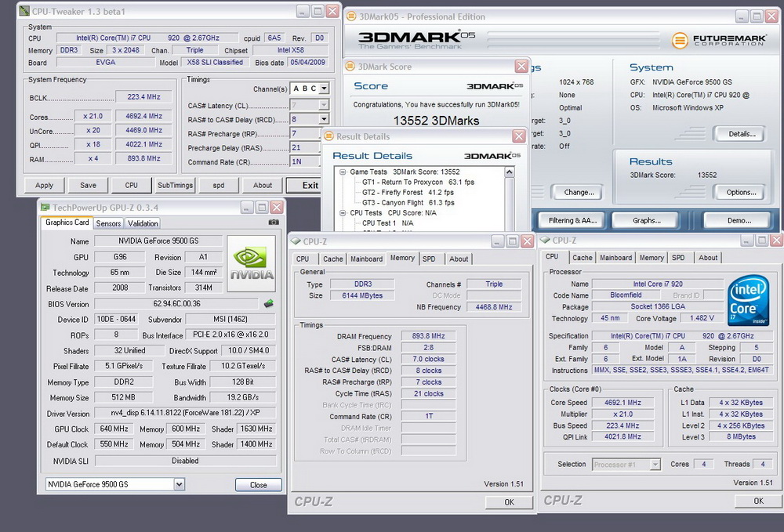The image size is (784, 532).
Task: Click the BCLK 223.4 MHz field
Action: (143, 97)
